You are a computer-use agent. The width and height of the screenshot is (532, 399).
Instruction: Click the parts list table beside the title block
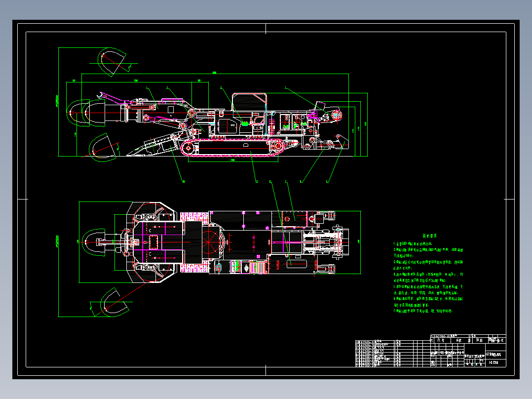pyautogui.click(x=392, y=354)
